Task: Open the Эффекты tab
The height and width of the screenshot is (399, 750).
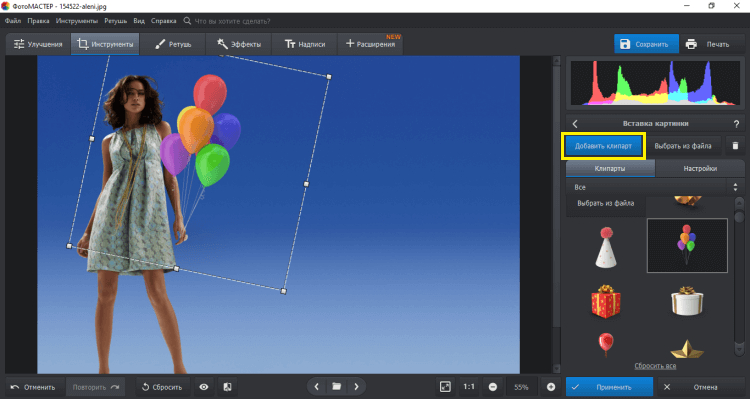Action: pyautogui.click(x=239, y=44)
